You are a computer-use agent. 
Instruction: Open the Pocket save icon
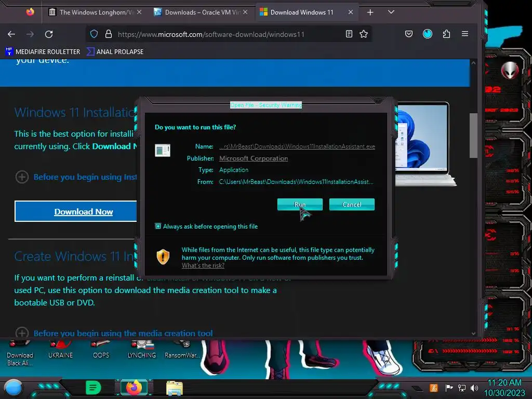pyautogui.click(x=409, y=34)
